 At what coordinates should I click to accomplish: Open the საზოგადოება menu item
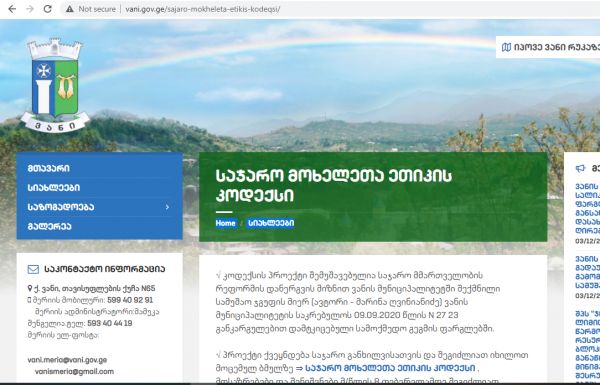click(61, 207)
